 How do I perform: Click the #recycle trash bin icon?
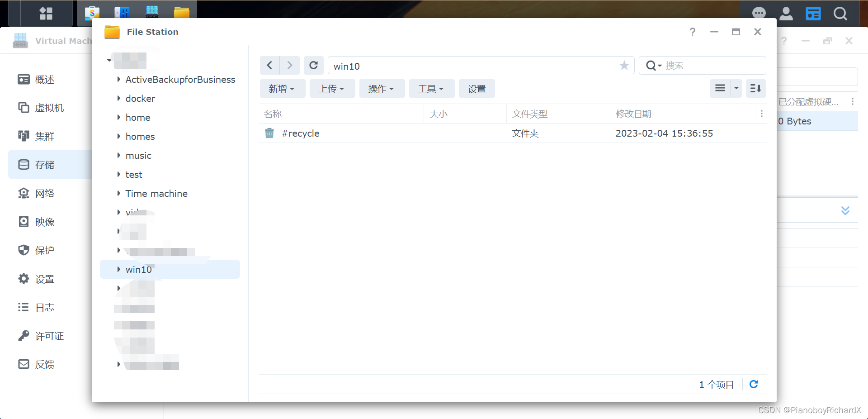[x=269, y=133]
